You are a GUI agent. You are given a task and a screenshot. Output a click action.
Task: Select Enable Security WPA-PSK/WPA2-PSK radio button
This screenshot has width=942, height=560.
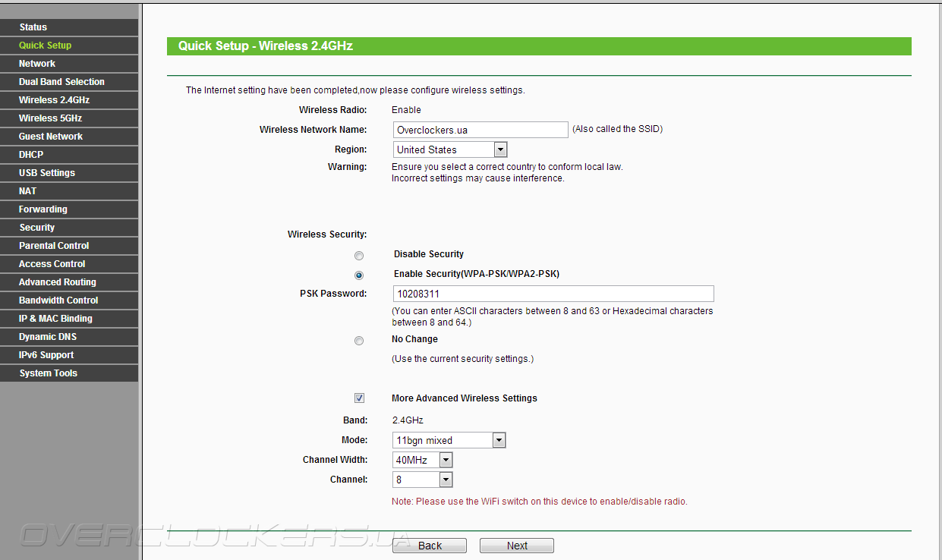tap(359, 275)
